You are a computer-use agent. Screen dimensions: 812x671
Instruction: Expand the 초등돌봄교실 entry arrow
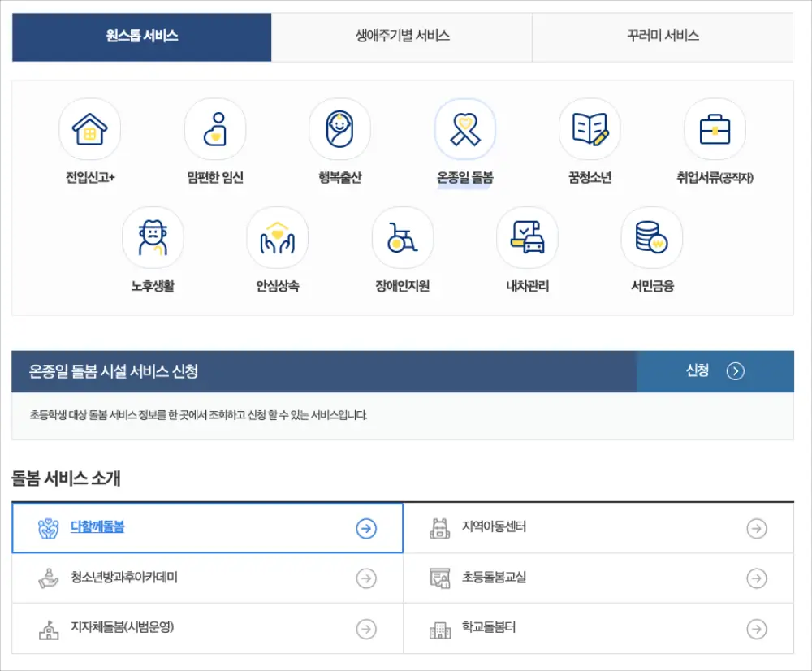click(x=757, y=578)
